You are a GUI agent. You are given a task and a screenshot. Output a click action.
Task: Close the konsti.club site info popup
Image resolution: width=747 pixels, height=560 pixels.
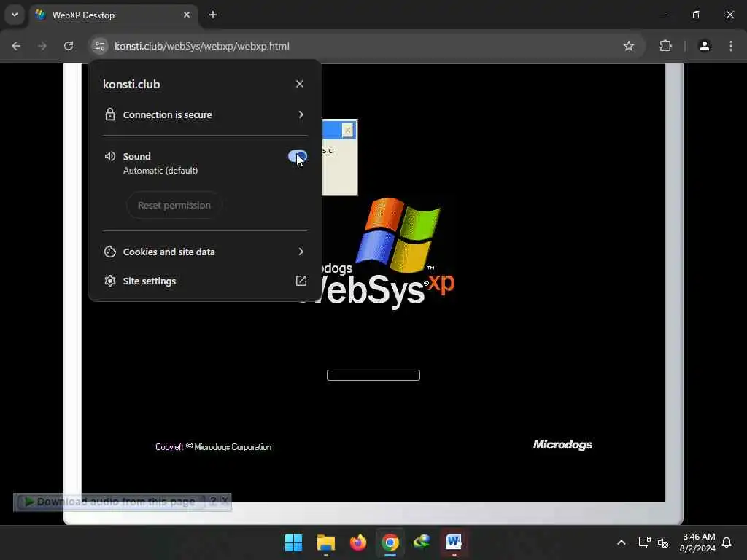click(x=300, y=84)
